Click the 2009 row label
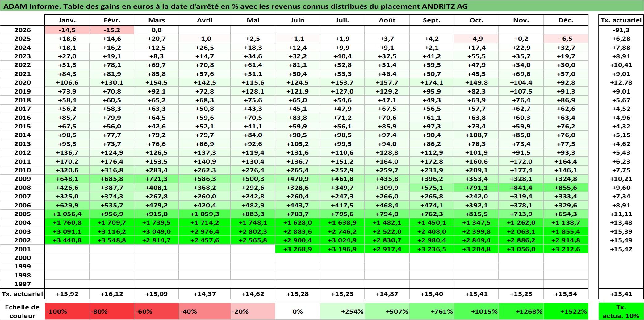644x320 pixels. point(23,179)
